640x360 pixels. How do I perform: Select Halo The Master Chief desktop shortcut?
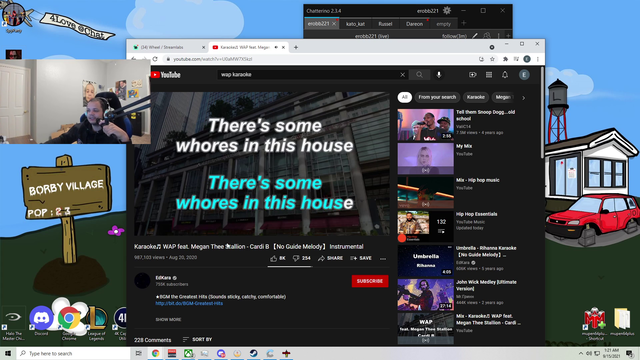point(13,323)
